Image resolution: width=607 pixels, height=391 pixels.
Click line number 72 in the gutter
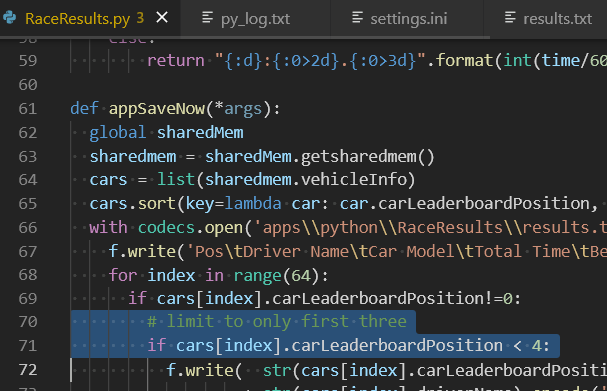pyautogui.click(x=28, y=370)
